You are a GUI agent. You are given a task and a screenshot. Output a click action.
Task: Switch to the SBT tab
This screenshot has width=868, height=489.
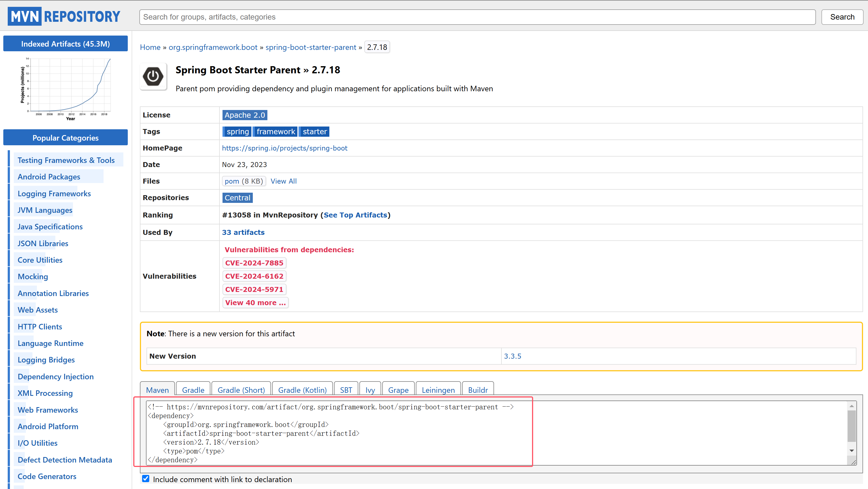346,389
